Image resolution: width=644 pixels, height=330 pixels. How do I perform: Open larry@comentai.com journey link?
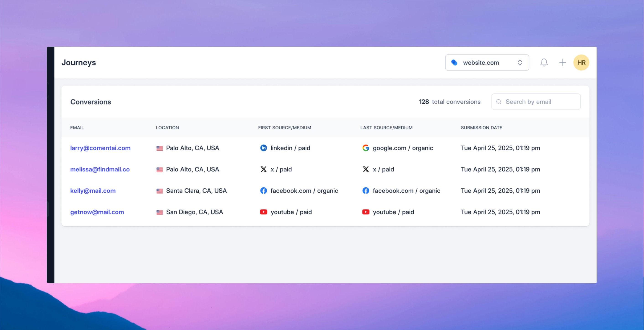click(x=100, y=148)
